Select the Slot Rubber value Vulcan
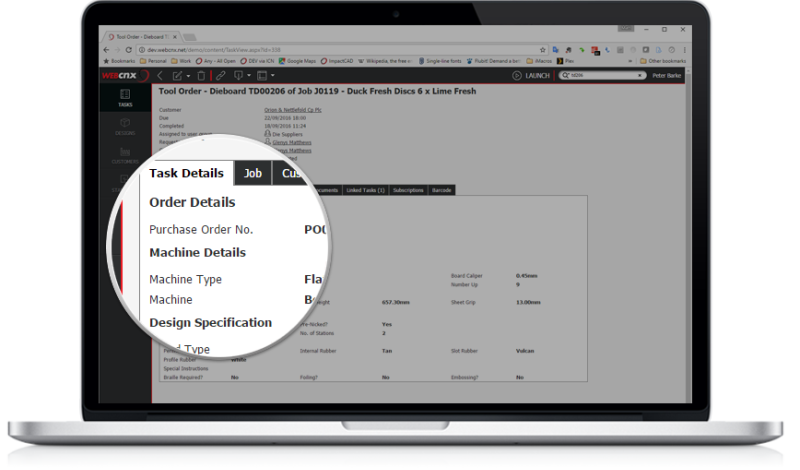This screenshot has height=470, width=800. pos(525,351)
